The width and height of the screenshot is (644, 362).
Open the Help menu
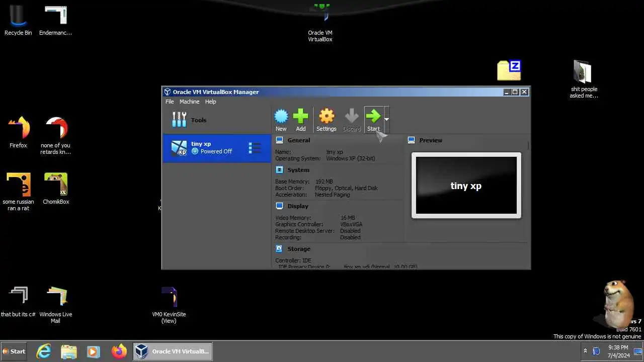(210, 102)
